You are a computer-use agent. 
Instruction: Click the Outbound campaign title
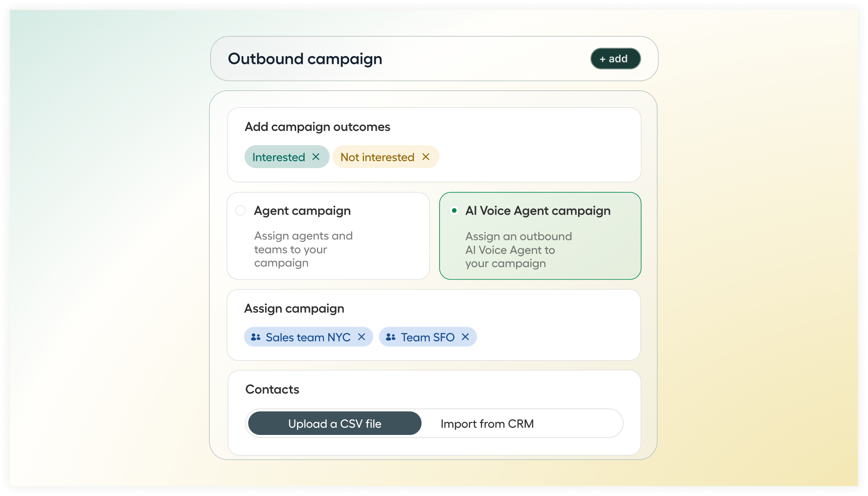coord(305,59)
